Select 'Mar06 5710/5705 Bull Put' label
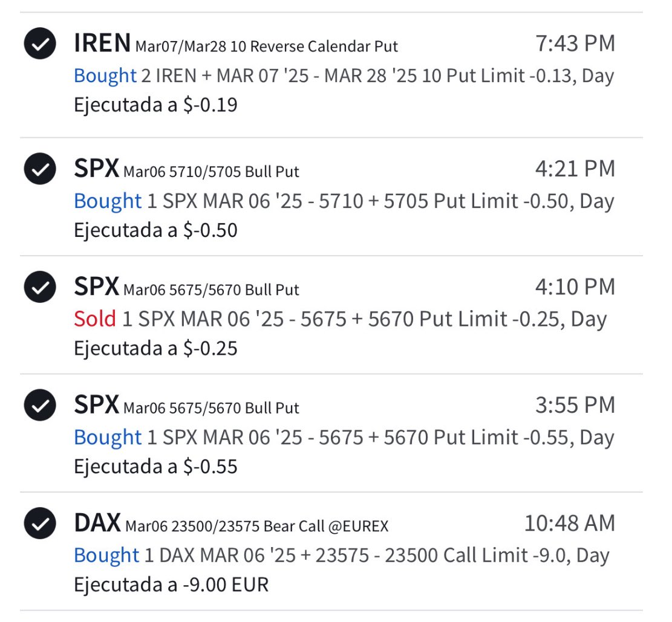The height and width of the screenshot is (622, 672). coord(211,171)
